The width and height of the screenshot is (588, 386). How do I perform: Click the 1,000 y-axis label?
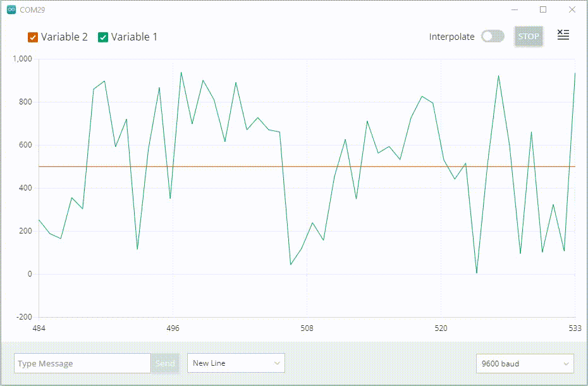point(22,59)
